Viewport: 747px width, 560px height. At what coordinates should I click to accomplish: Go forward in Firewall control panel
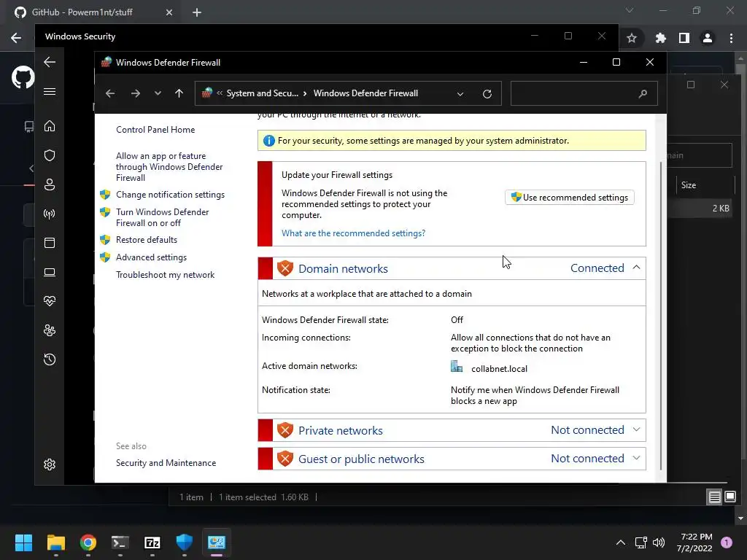[x=136, y=93]
